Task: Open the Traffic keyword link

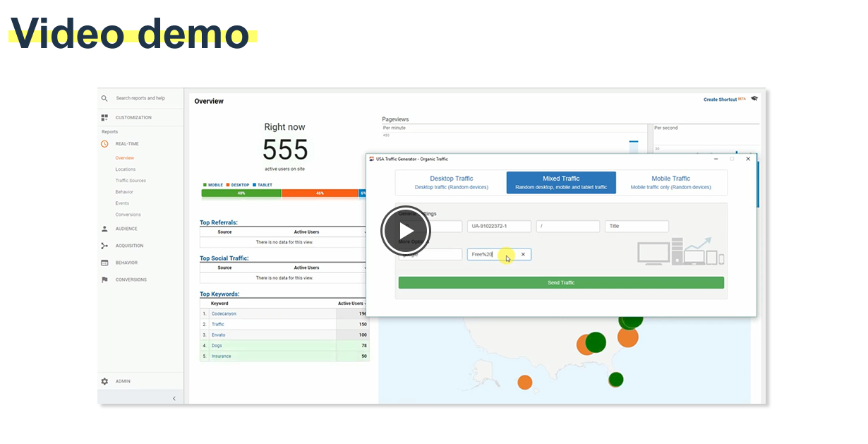Action: tap(218, 324)
